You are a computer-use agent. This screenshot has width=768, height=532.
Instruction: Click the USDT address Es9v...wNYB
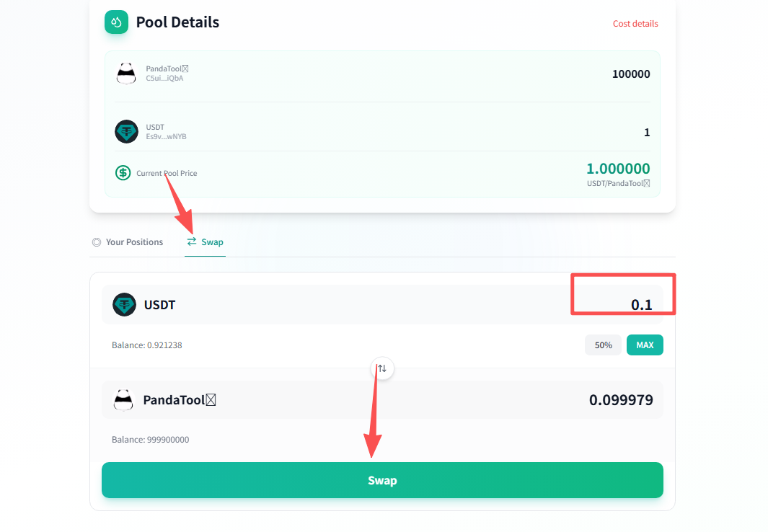tap(166, 136)
